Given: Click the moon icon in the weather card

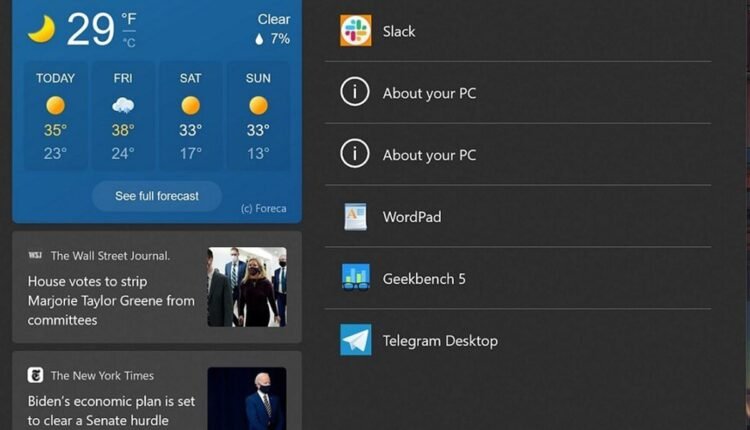Looking at the screenshot, I should pyautogui.click(x=41, y=30).
